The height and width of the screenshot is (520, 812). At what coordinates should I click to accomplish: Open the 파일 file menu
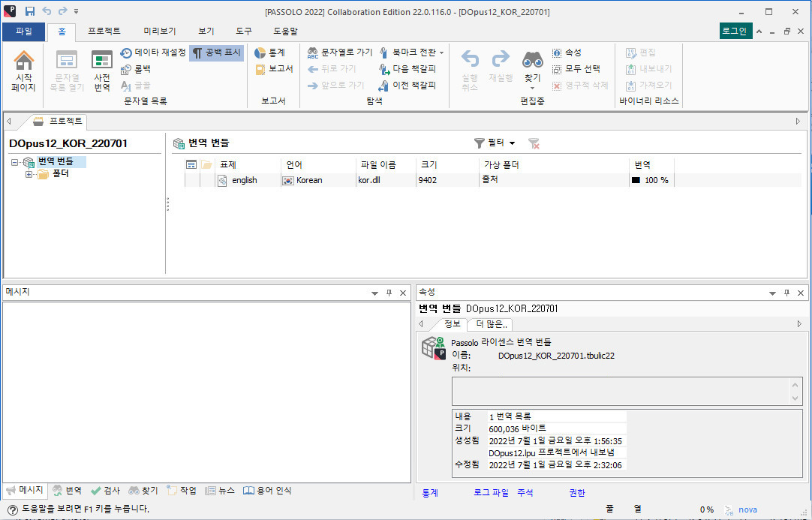[24, 32]
